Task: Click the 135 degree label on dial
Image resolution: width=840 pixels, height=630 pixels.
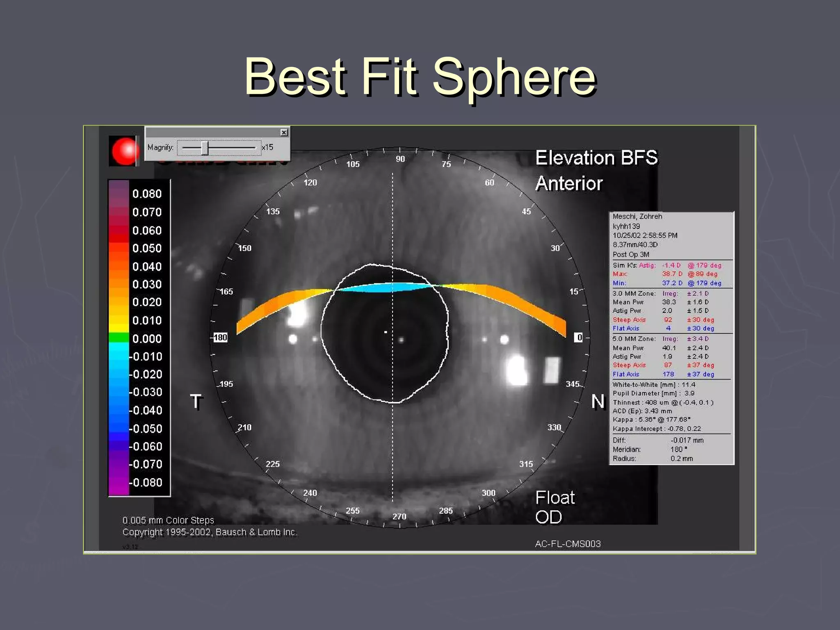Action: click(x=273, y=211)
